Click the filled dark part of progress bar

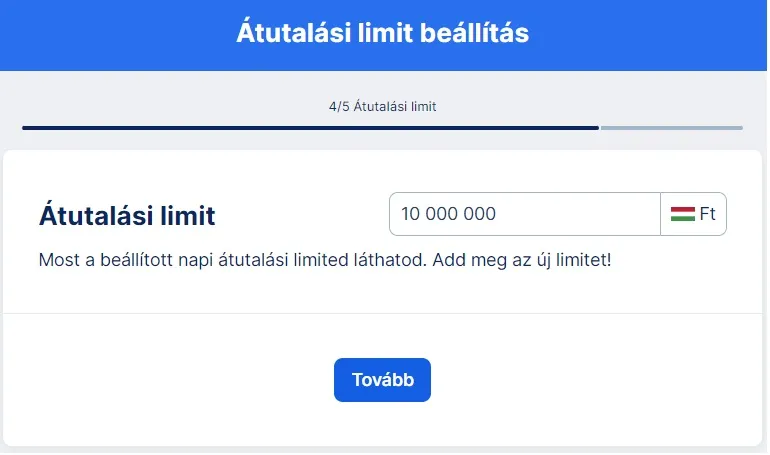click(x=310, y=128)
